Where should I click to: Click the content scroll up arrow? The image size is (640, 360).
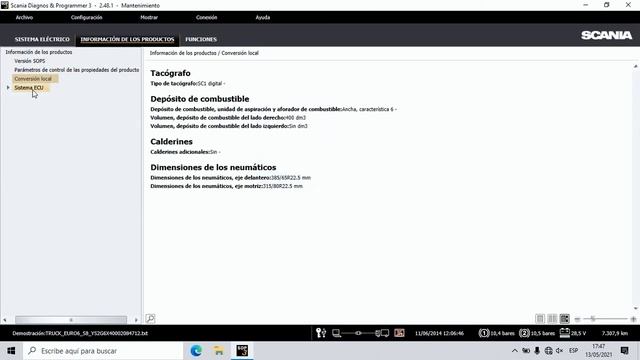pyautogui.click(x=636, y=66)
